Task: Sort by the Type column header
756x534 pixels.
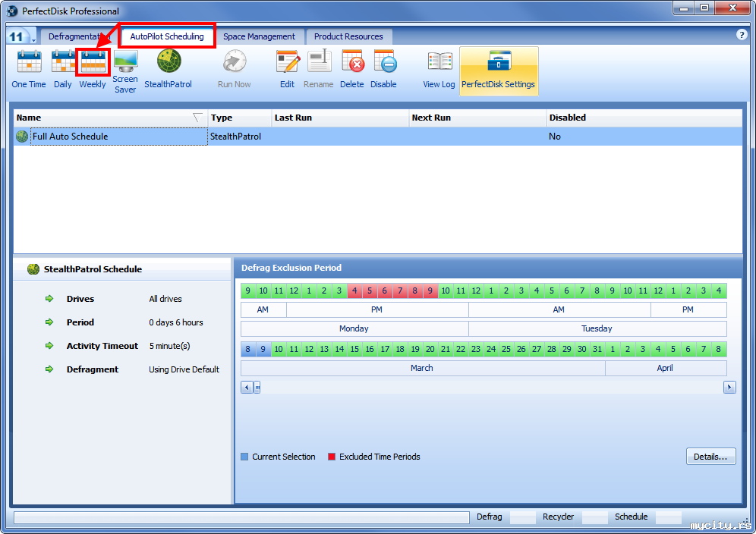Action: 240,118
